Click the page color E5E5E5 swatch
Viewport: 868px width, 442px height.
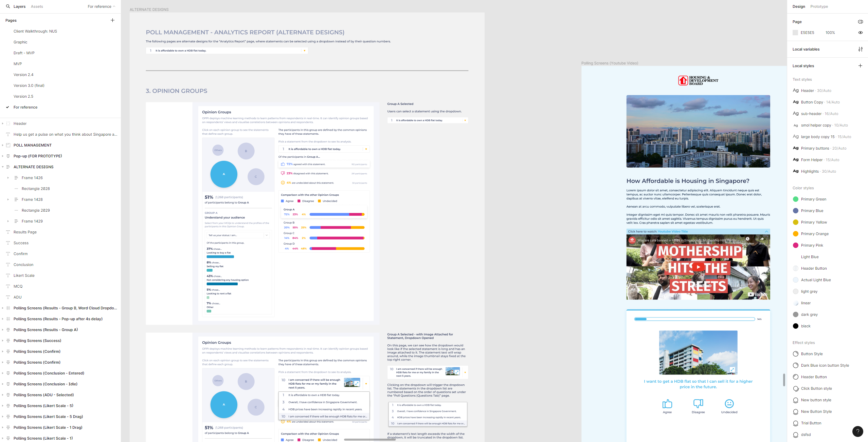(x=795, y=33)
